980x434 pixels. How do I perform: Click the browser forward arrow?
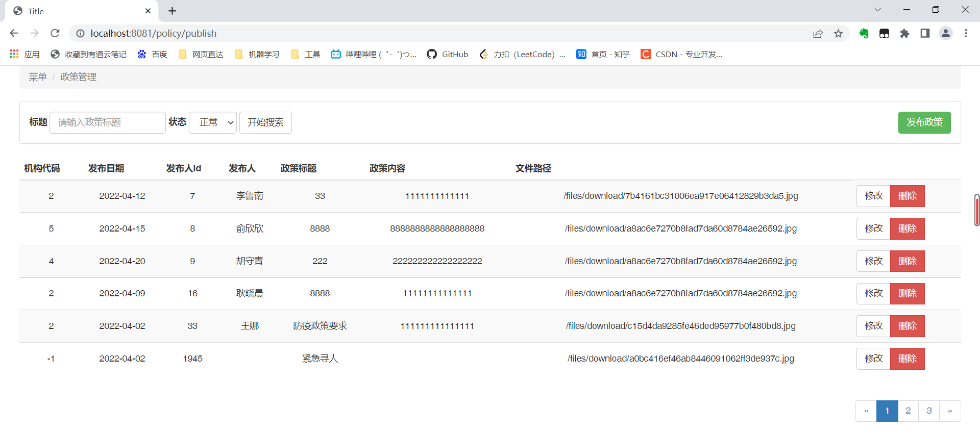coord(34,33)
